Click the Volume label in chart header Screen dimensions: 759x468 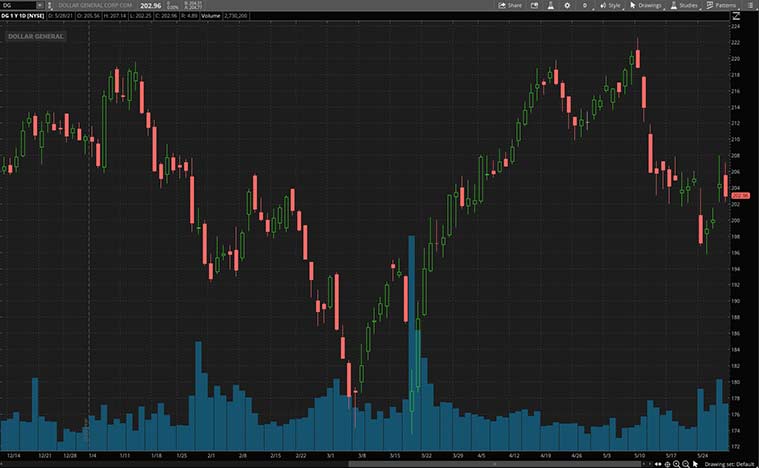[x=211, y=16]
